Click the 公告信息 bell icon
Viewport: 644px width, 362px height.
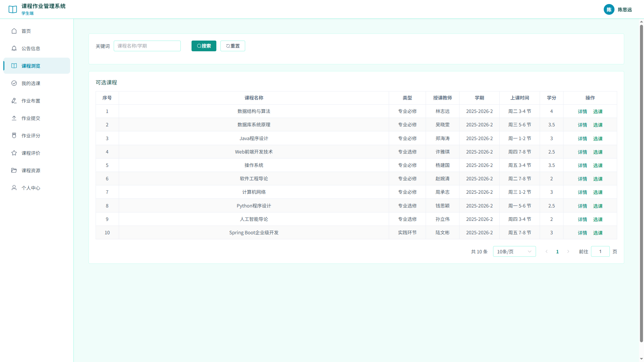click(x=14, y=48)
